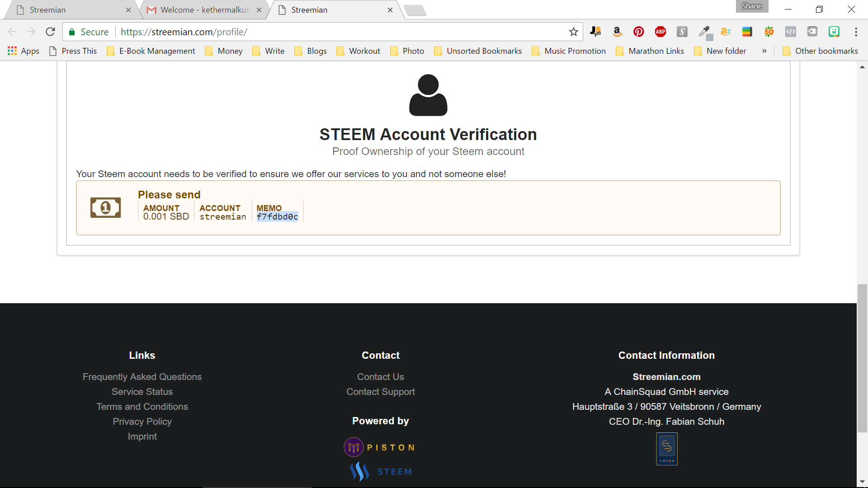The width and height of the screenshot is (868, 488).
Task: Open the New folder bookmark folder
Action: tap(720, 51)
